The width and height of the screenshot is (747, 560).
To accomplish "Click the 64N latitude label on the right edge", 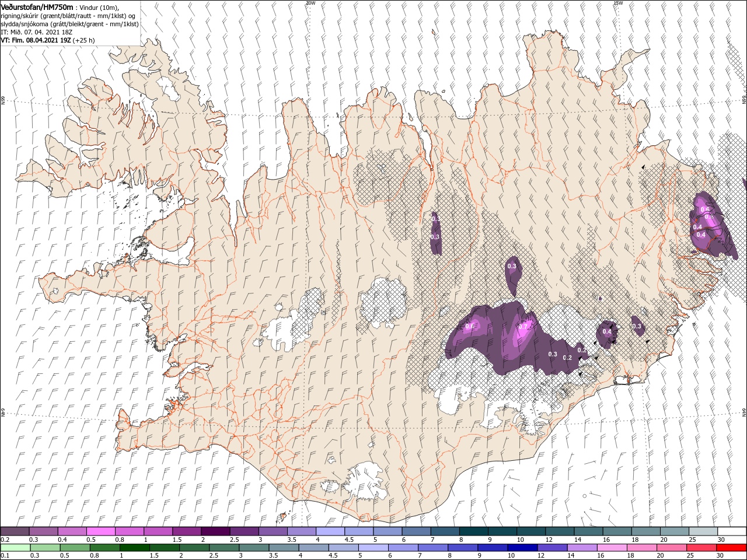I will [744, 412].
